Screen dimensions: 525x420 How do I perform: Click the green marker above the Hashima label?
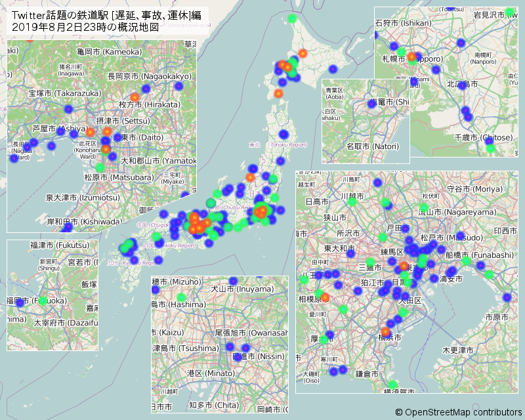tap(181, 297)
